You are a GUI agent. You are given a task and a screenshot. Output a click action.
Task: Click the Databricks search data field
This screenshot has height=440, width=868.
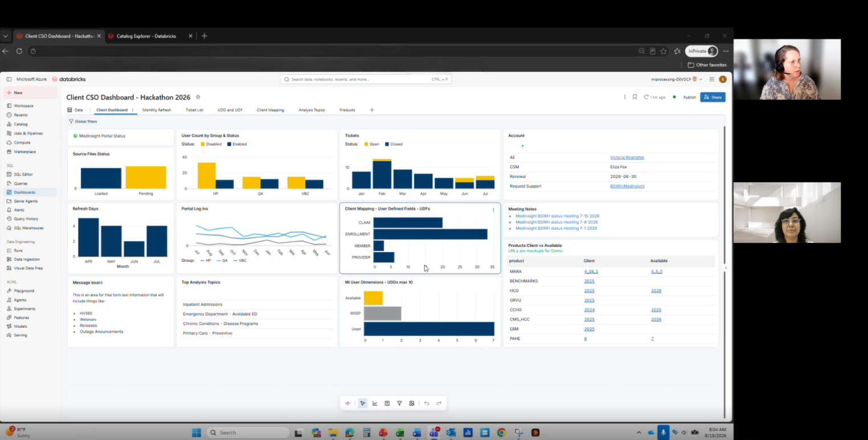coord(366,79)
